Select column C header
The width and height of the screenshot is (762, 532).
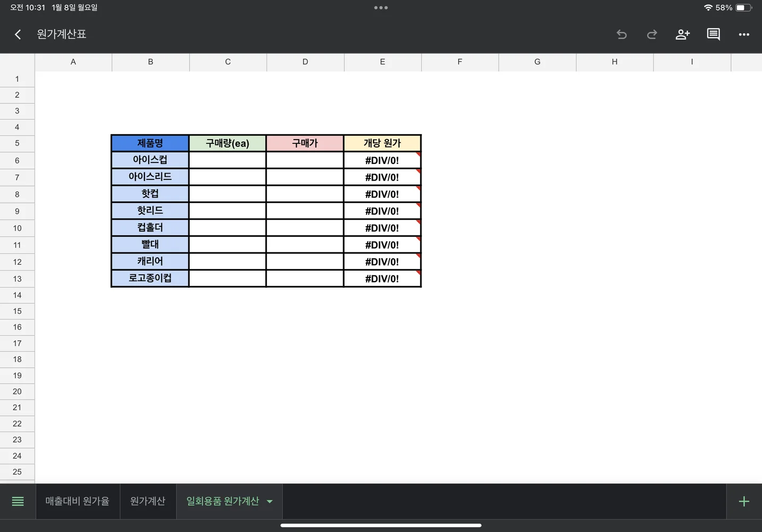228,62
